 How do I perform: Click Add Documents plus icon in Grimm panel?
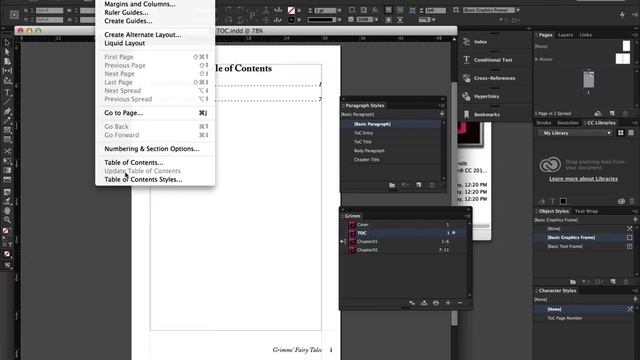tap(448, 303)
